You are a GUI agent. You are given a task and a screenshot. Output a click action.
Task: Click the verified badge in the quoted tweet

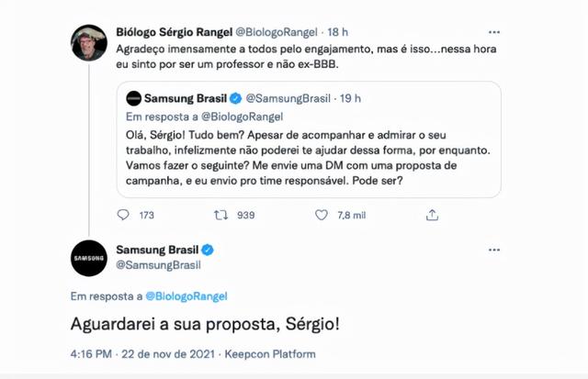point(234,98)
